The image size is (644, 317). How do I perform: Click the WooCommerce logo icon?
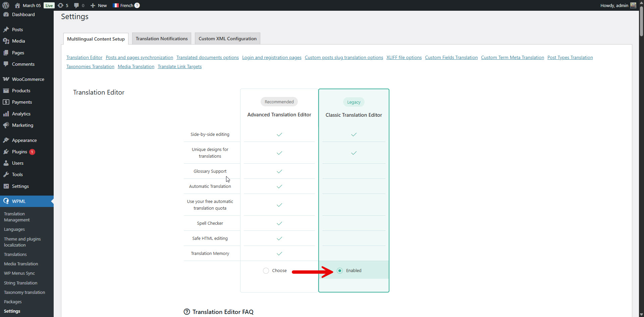click(x=6, y=79)
